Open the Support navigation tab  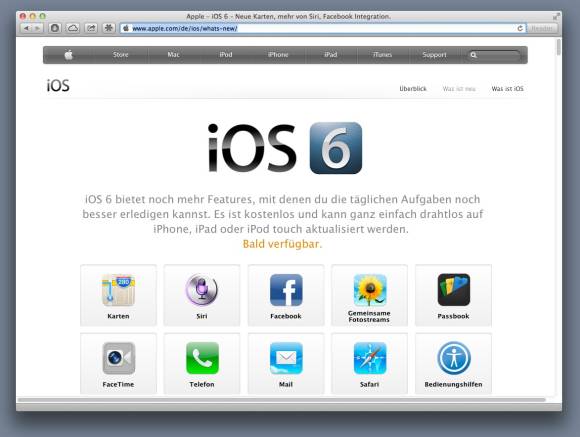pos(434,55)
